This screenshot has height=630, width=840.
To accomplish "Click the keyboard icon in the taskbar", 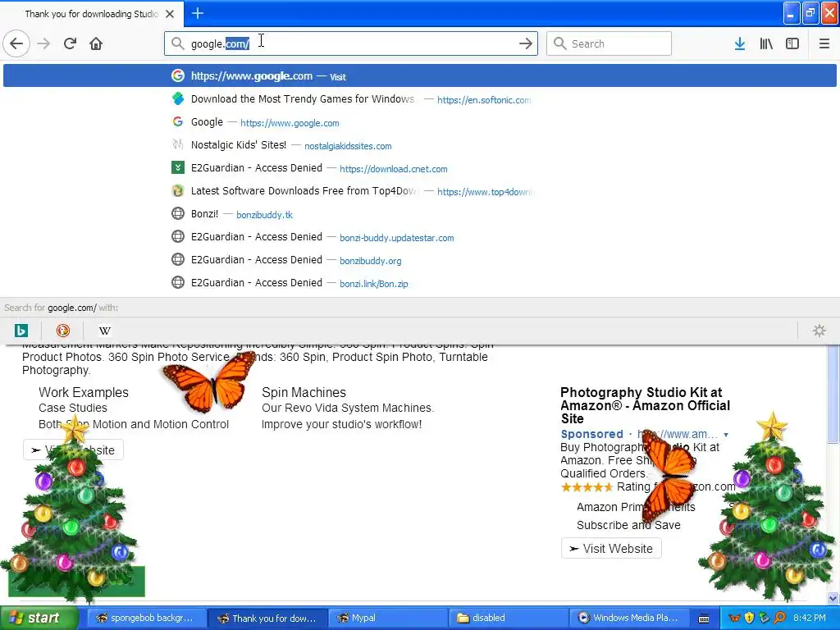I will [x=704, y=619].
